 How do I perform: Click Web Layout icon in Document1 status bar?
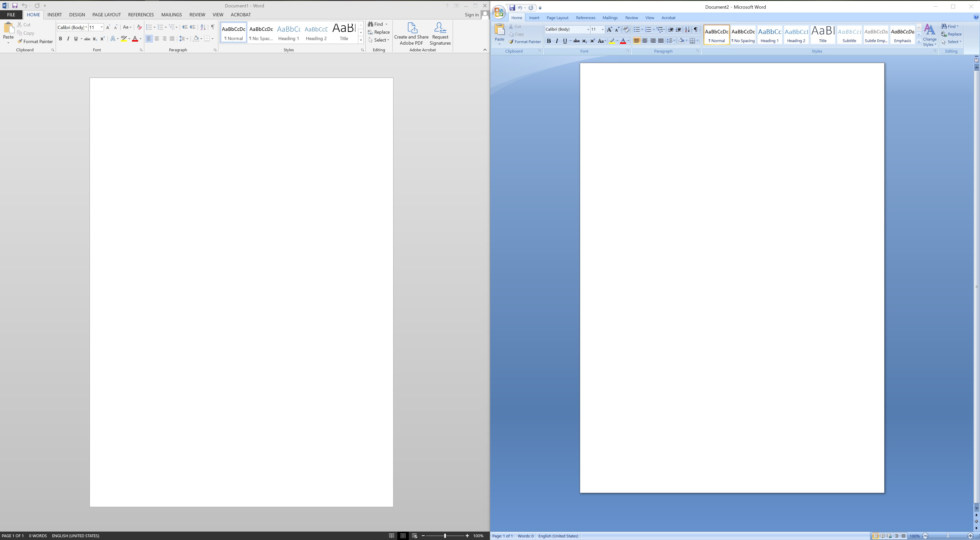[x=415, y=536]
